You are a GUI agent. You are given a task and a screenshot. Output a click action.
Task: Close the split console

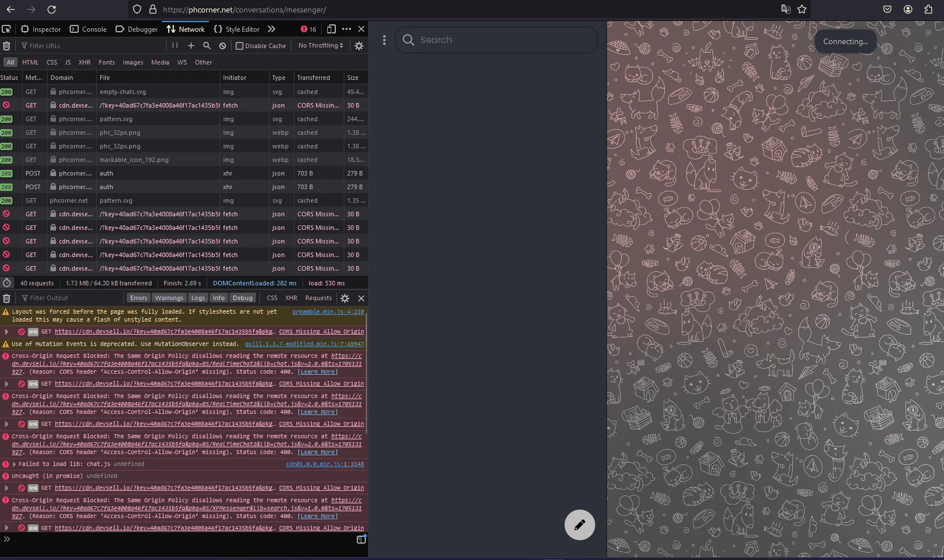361,298
